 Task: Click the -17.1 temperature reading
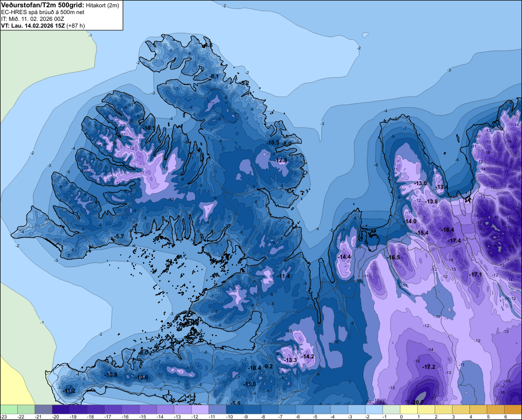click(476, 274)
